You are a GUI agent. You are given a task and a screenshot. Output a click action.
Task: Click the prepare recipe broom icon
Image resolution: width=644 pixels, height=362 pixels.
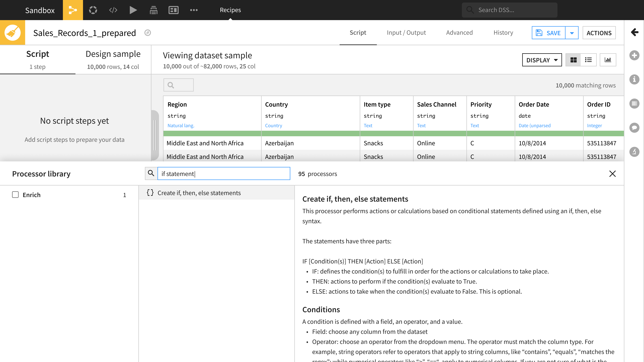click(x=12, y=32)
